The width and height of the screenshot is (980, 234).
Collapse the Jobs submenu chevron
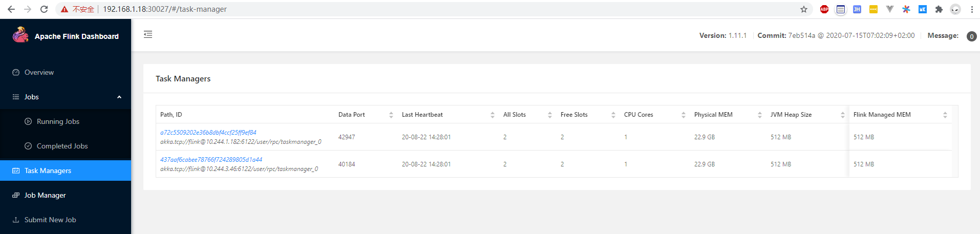pyautogui.click(x=119, y=97)
